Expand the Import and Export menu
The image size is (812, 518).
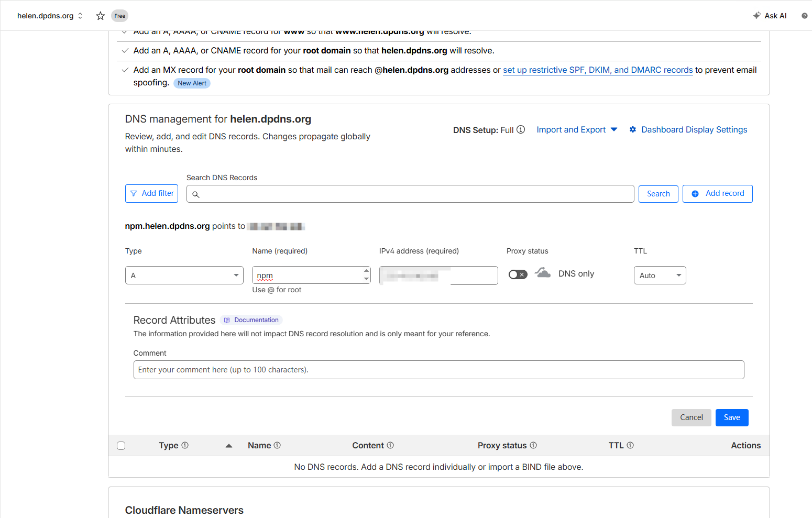tap(577, 129)
